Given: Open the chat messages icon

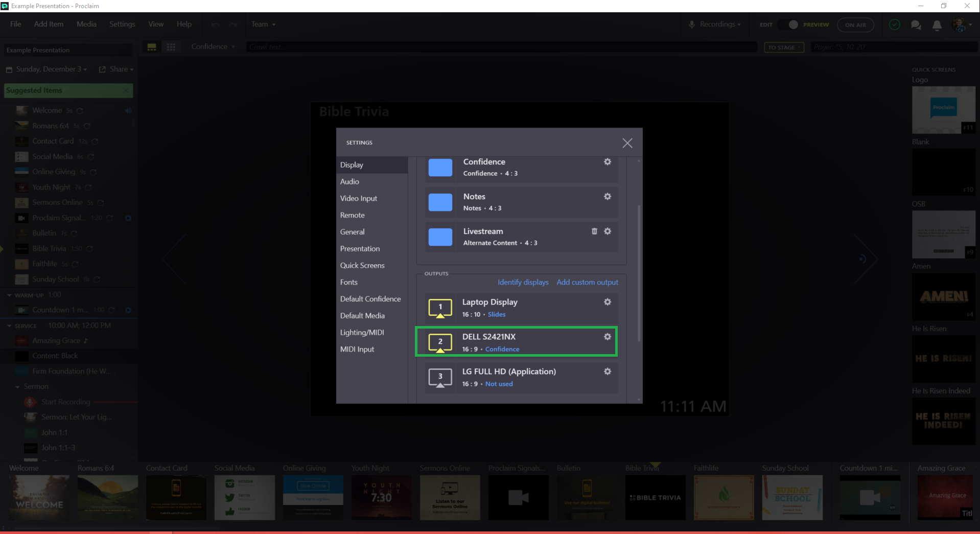Looking at the screenshot, I should tap(916, 25).
